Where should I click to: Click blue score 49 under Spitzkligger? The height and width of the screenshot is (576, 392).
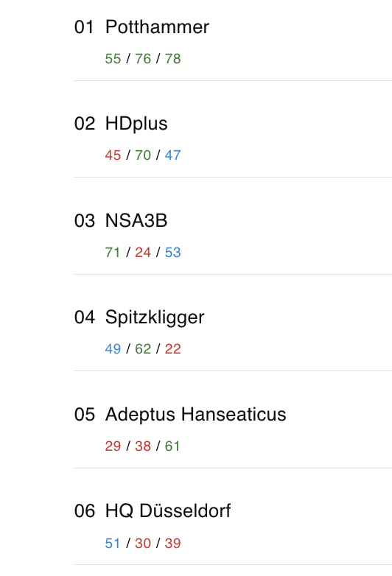click(113, 348)
